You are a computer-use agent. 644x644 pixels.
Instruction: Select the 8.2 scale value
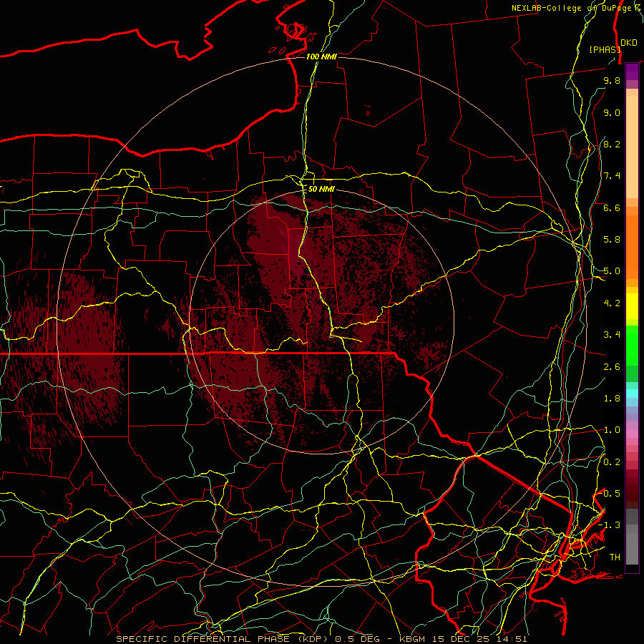[x=612, y=144]
